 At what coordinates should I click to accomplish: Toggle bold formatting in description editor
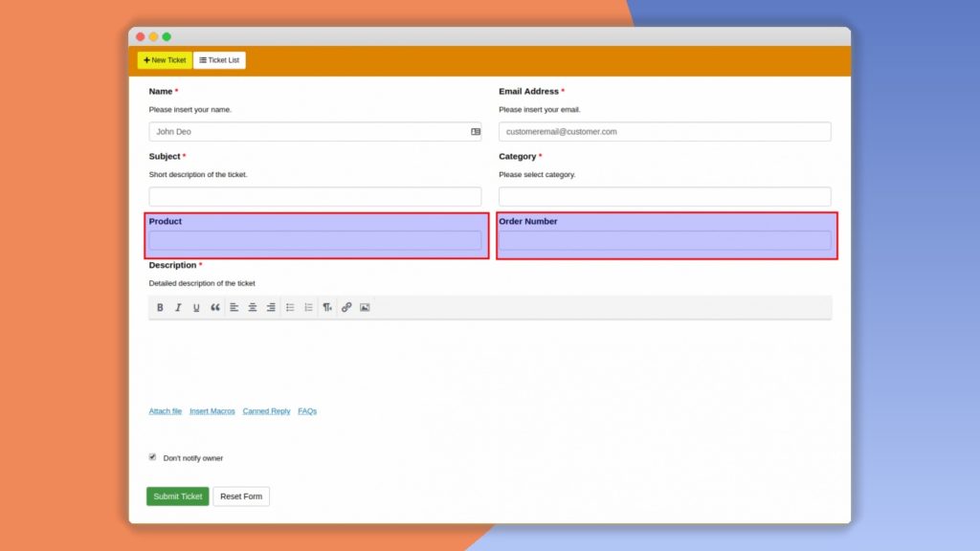point(160,307)
